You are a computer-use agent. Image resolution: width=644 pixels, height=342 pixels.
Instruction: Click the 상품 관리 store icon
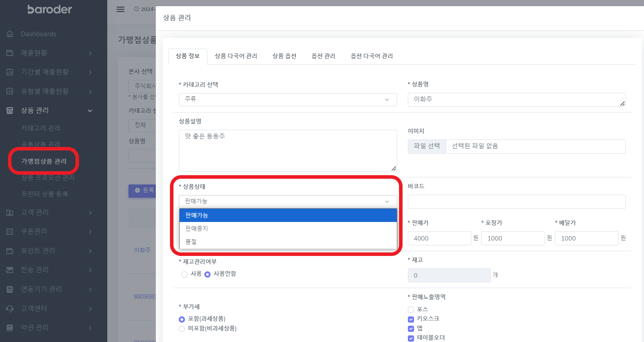point(10,111)
